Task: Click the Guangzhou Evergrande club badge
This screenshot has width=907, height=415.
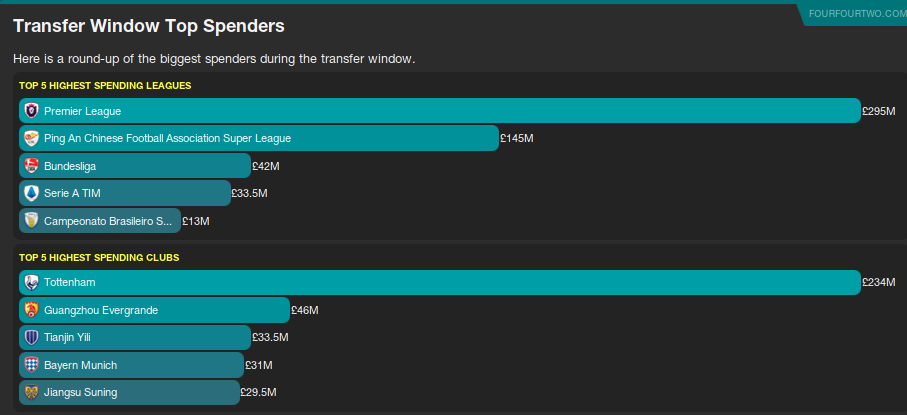Action: coord(31,310)
